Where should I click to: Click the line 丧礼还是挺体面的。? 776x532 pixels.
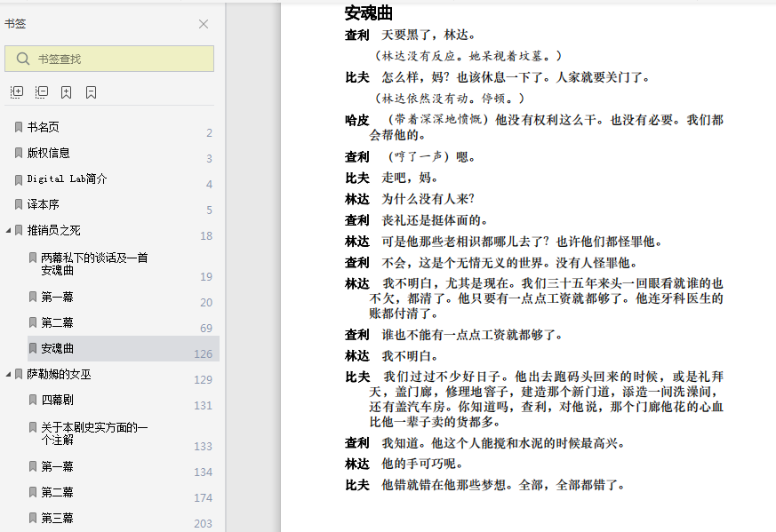click(435, 220)
